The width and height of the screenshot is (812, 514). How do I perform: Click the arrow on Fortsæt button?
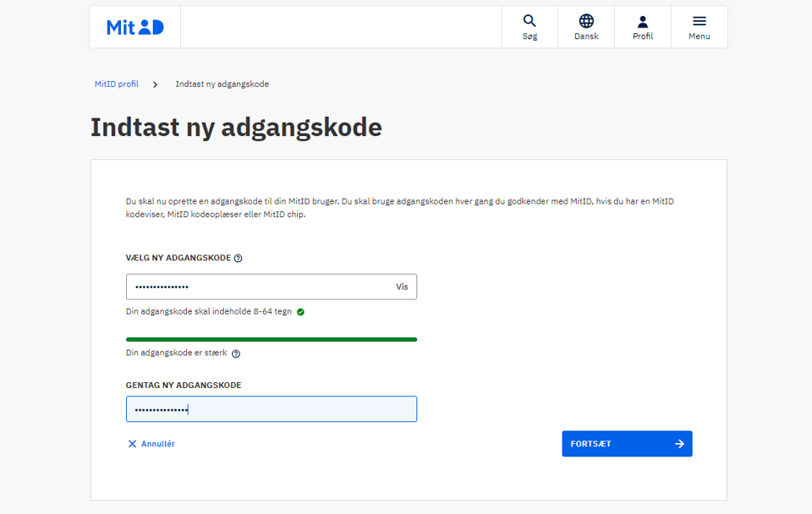[x=679, y=444]
